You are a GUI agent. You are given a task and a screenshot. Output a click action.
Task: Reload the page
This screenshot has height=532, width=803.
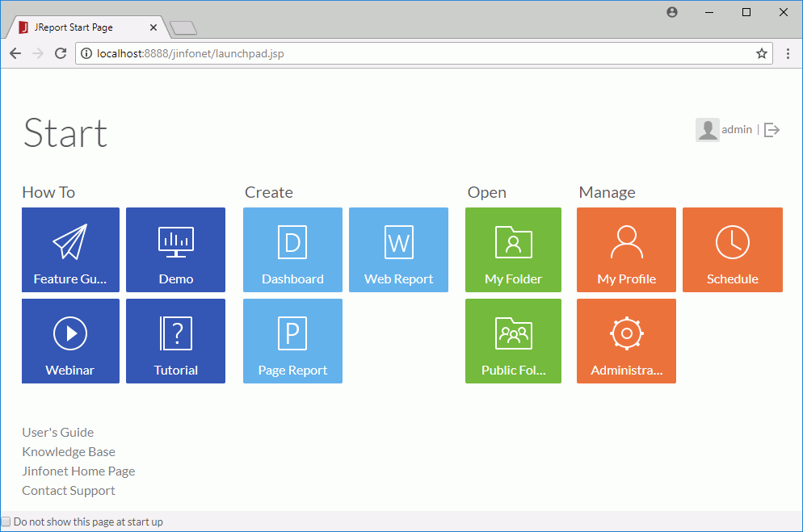[x=61, y=53]
